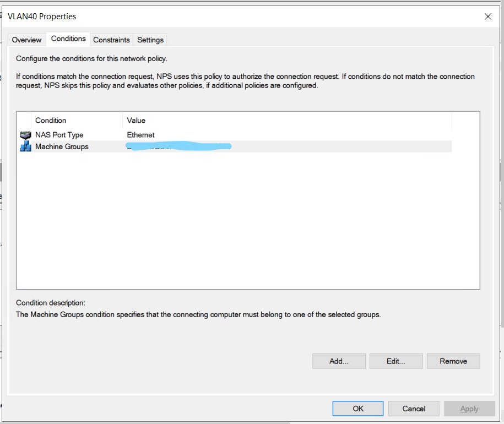
Task: Close the VLAN40 Properties dialog
Action: (x=487, y=17)
